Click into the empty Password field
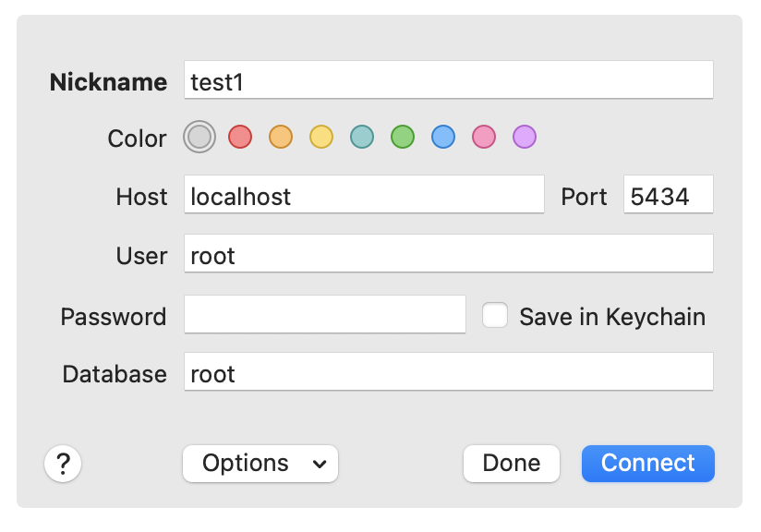This screenshot has height=532, width=761. (x=325, y=315)
